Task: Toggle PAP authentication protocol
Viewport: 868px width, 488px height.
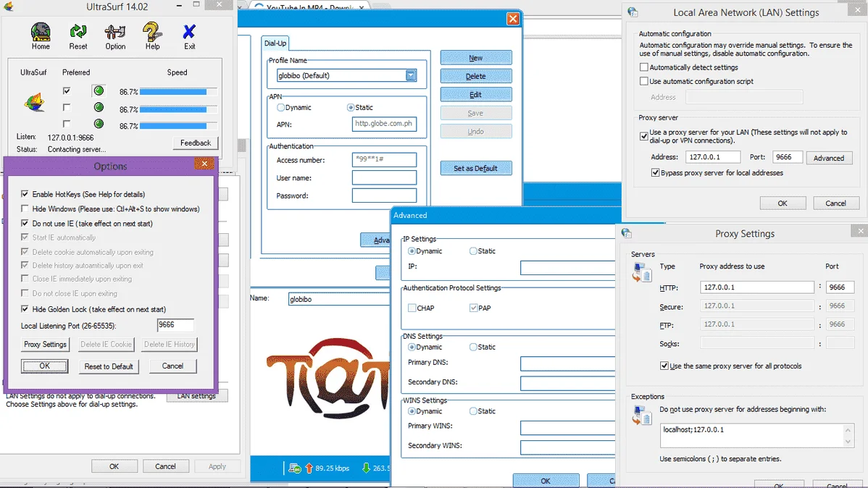Action: (473, 308)
